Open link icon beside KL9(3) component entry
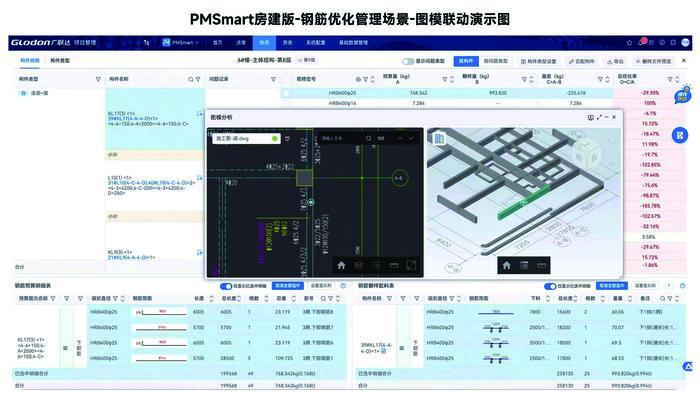The image size is (700, 394). 200,253
